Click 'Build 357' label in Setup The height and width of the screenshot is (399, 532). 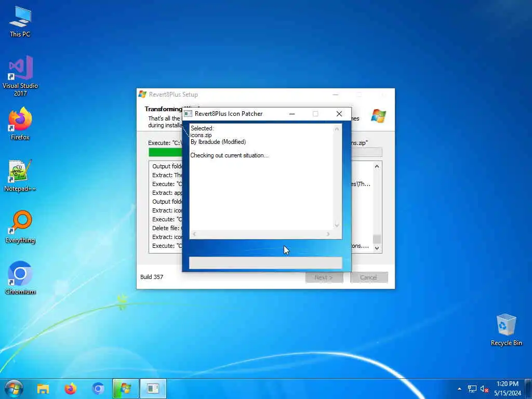tap(152, 277)
